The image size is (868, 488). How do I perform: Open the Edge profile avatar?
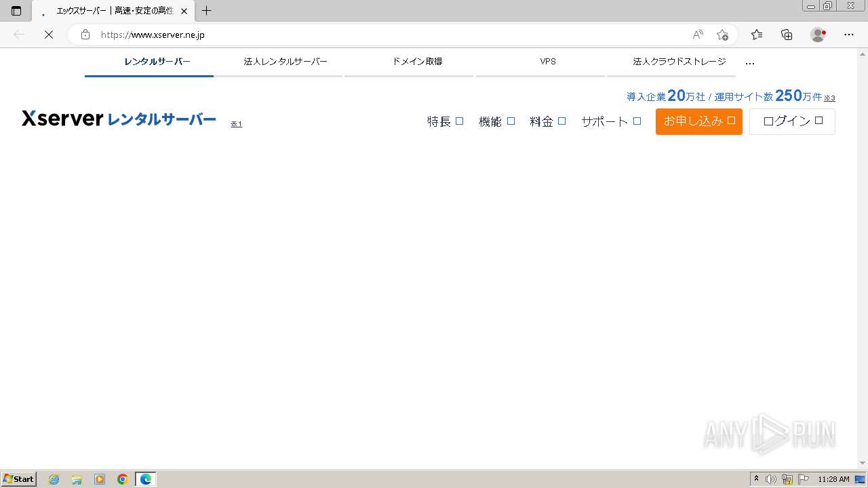[818, 35]
